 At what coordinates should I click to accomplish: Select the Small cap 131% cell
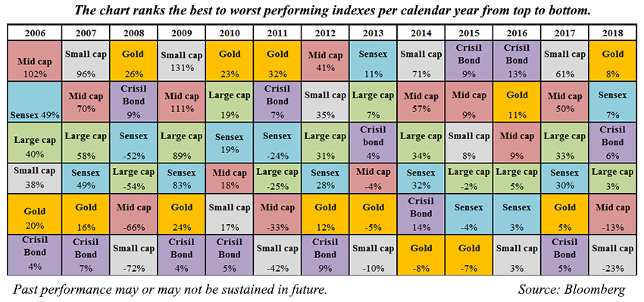coord(181,61)
